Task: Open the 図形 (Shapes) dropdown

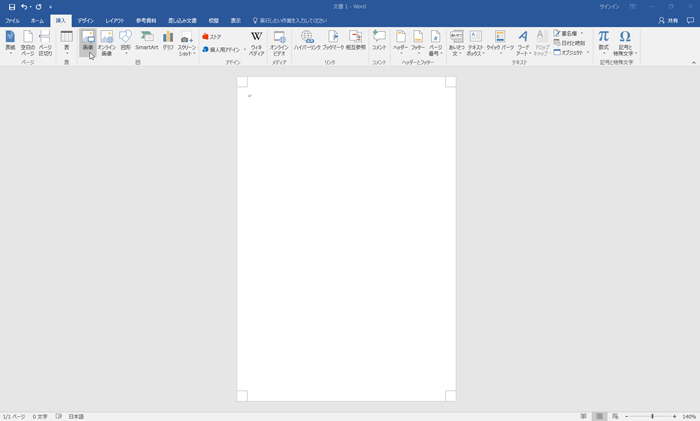Action: coord(125,42)
